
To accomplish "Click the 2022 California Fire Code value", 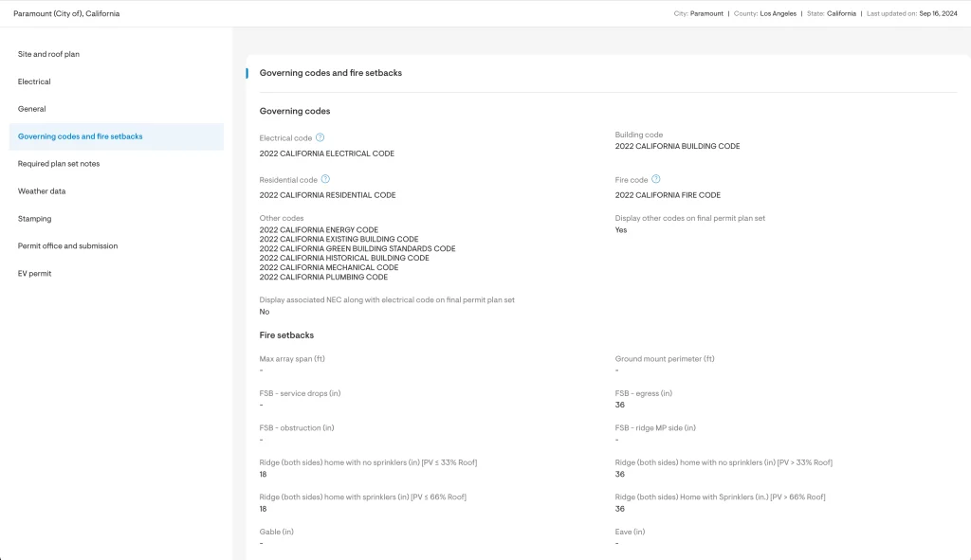I will (x=668, y=195).
